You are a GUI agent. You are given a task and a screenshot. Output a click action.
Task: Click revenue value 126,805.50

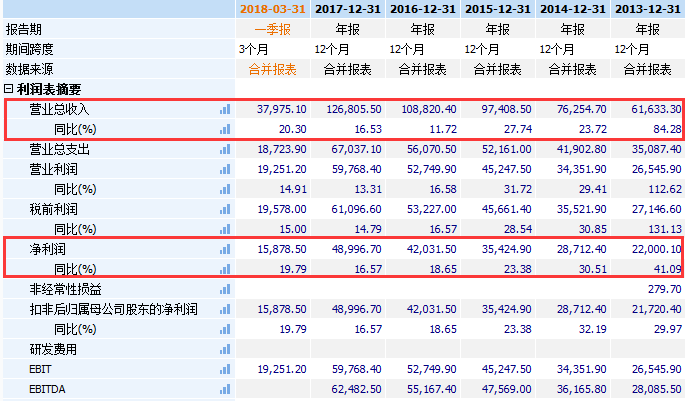click(x=354, y=109)
